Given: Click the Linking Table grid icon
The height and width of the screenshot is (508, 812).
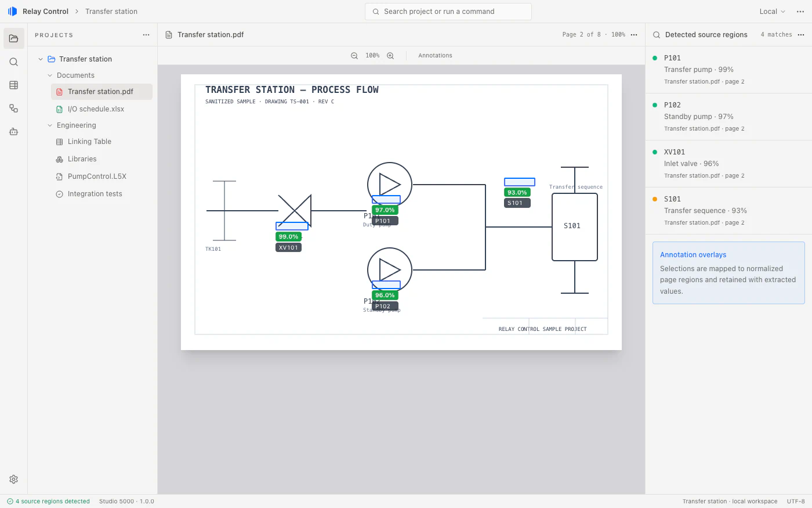Looking at the screenshot, I should click(59, 142).
